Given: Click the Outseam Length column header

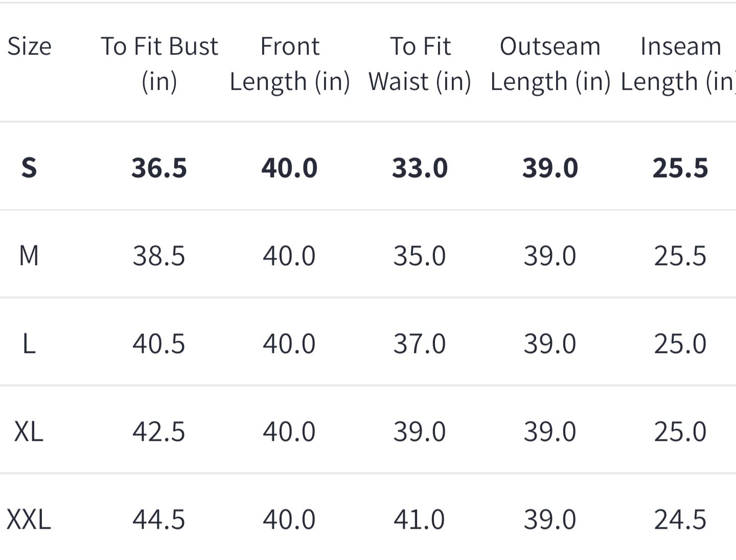Looking at the screenshot, I should click(550, 63).
